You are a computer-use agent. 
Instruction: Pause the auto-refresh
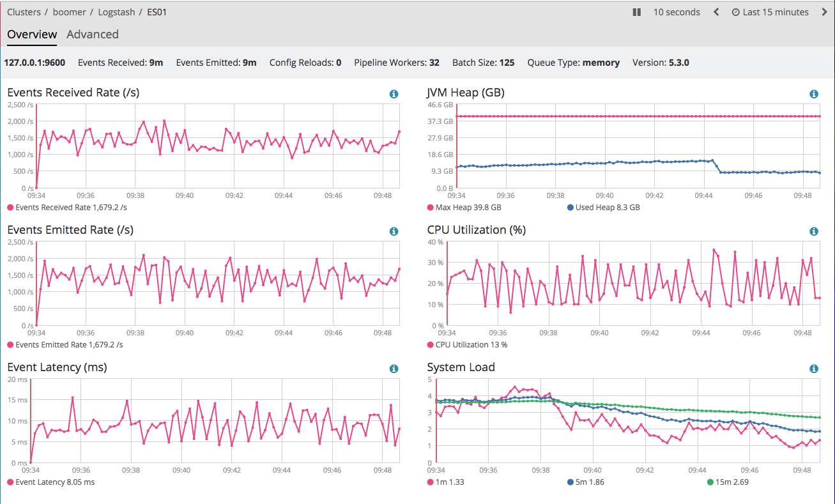pyautogui.click(x=636, y=12)
